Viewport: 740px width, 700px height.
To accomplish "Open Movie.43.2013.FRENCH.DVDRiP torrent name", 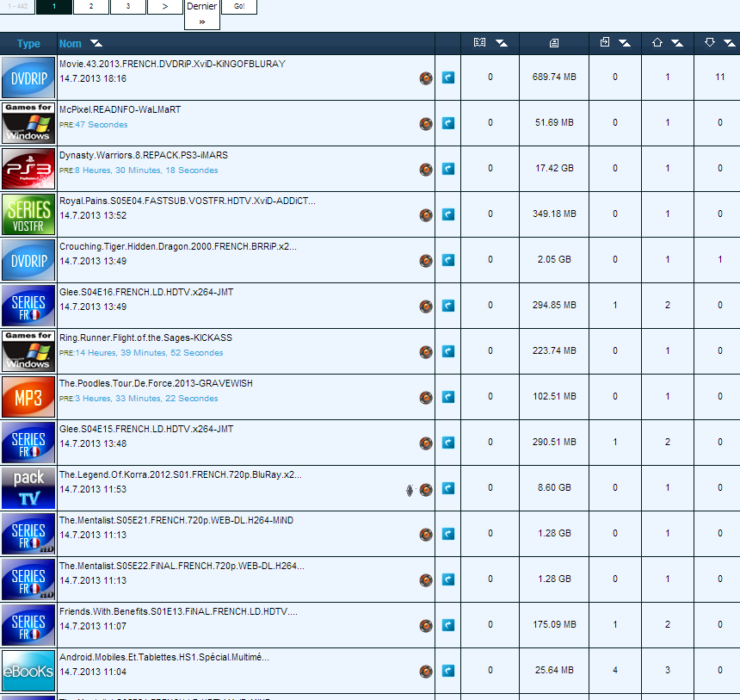I will [x=172, y=64].
